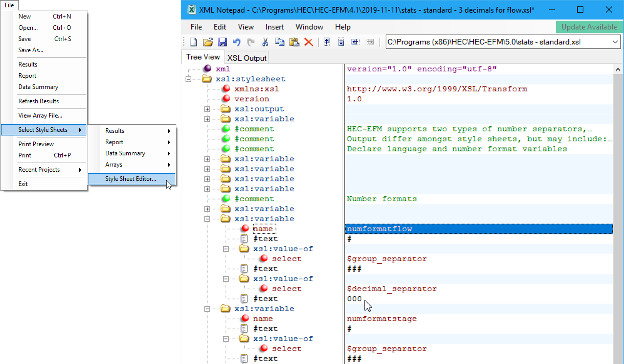Cut selection using the scissors icon

tap(265, 42)
